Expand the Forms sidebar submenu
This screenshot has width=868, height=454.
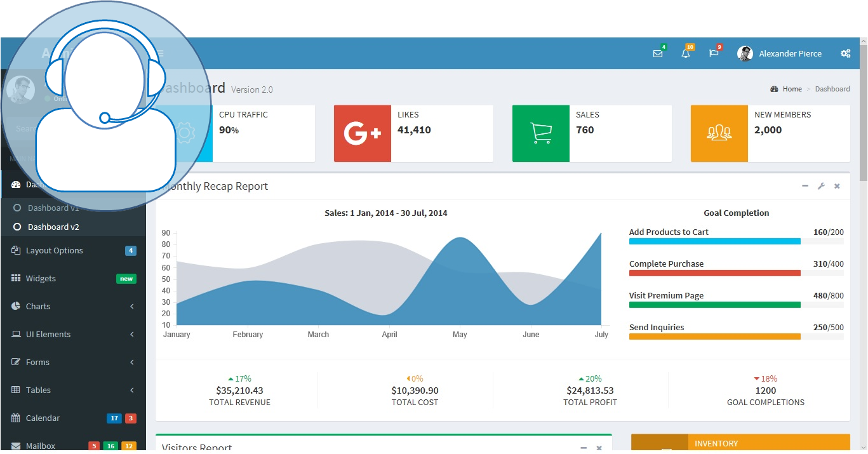(x=73, y=362)
